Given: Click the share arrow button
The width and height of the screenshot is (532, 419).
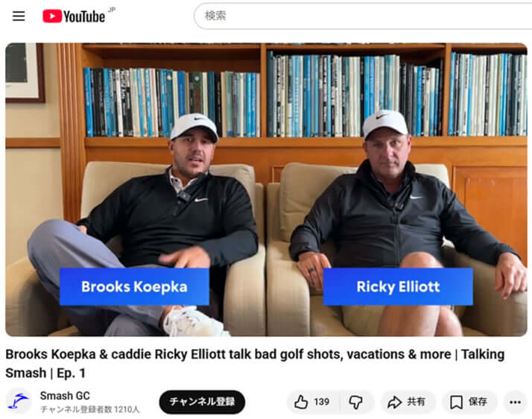Looking at the screenshot, I should pos(394,402).
